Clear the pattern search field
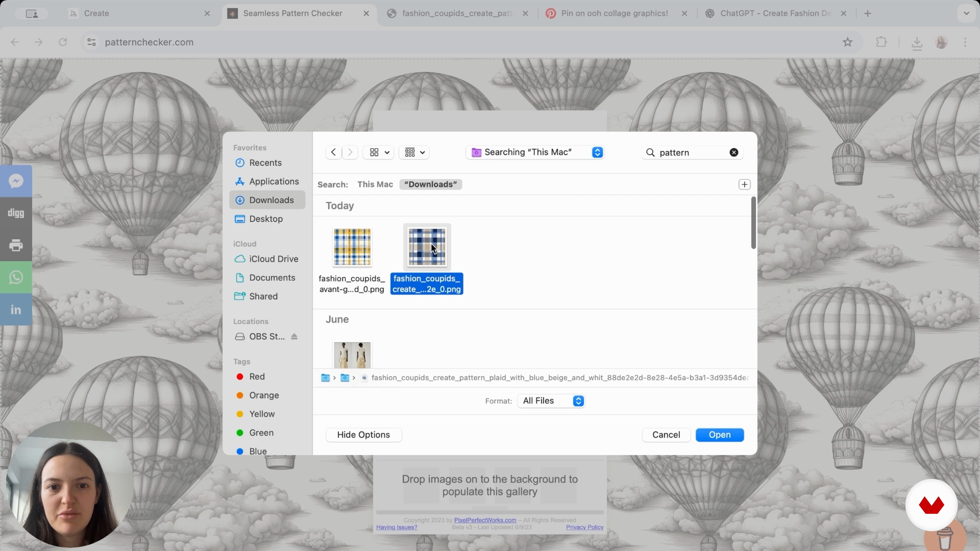 pyautogui.click(x=733, y=153)
